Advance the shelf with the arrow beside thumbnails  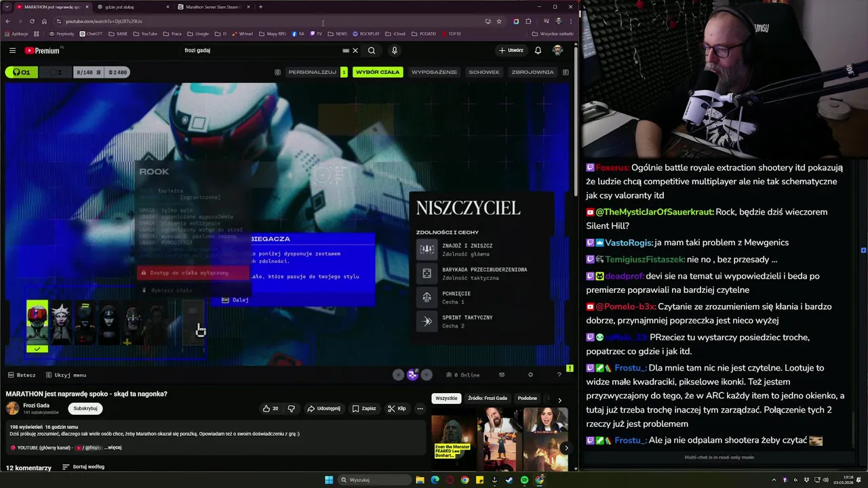566,447
